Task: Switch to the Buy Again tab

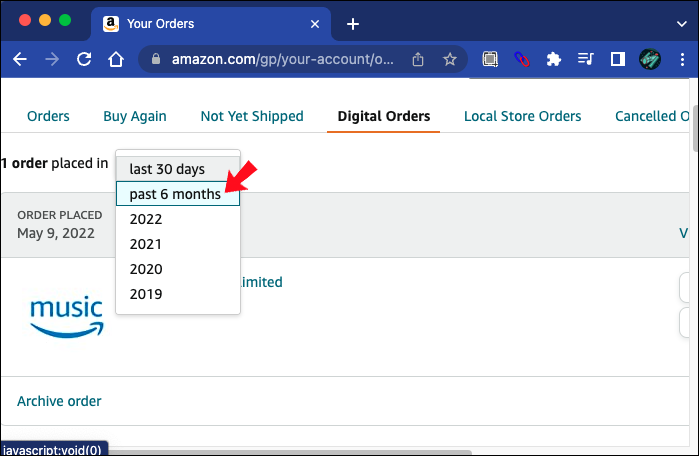Action: pyautogui.click(x=135, y=116)
